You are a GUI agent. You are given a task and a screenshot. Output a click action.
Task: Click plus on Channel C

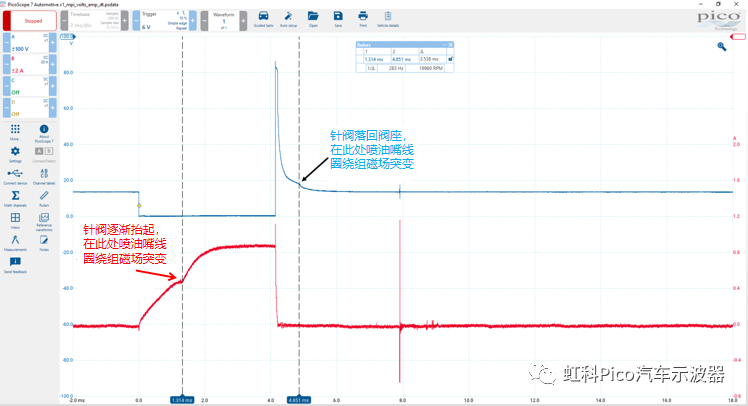tap(52, 86)
